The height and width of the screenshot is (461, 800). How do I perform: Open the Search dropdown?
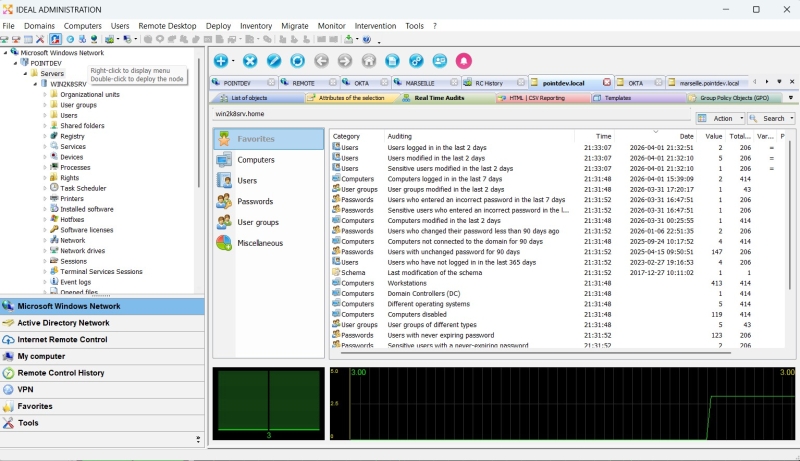click(772, 118)
